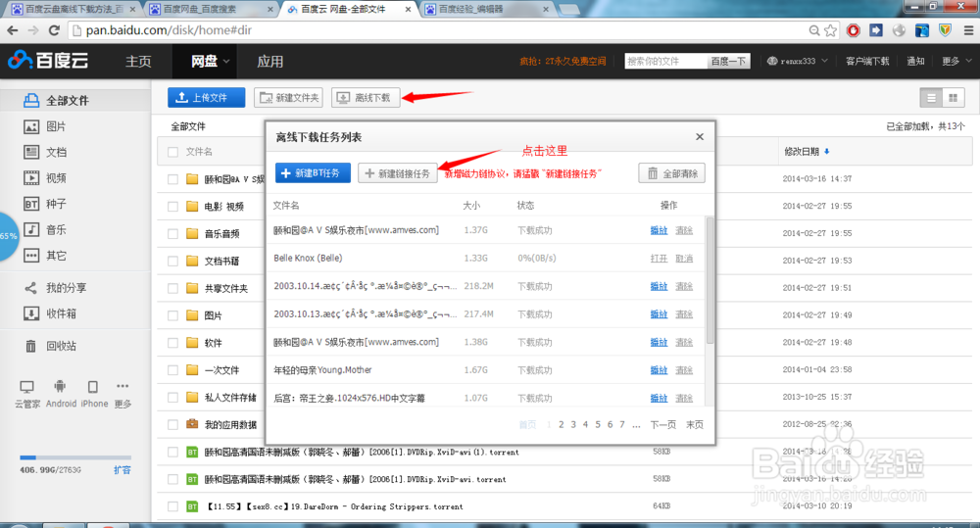980x528 pixels.
Task: Click the 搜索你的文件 search field
Action: pyautogui.click(x=665, y=61)
